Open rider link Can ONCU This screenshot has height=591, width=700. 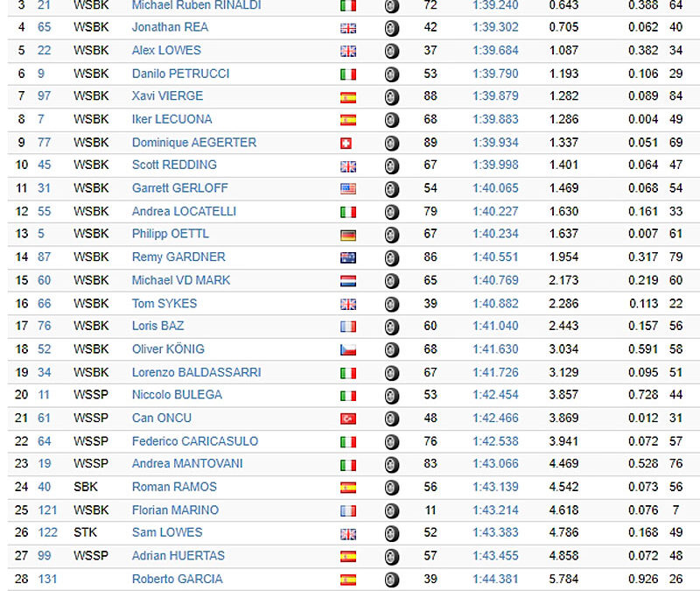[x=162, y=418]
